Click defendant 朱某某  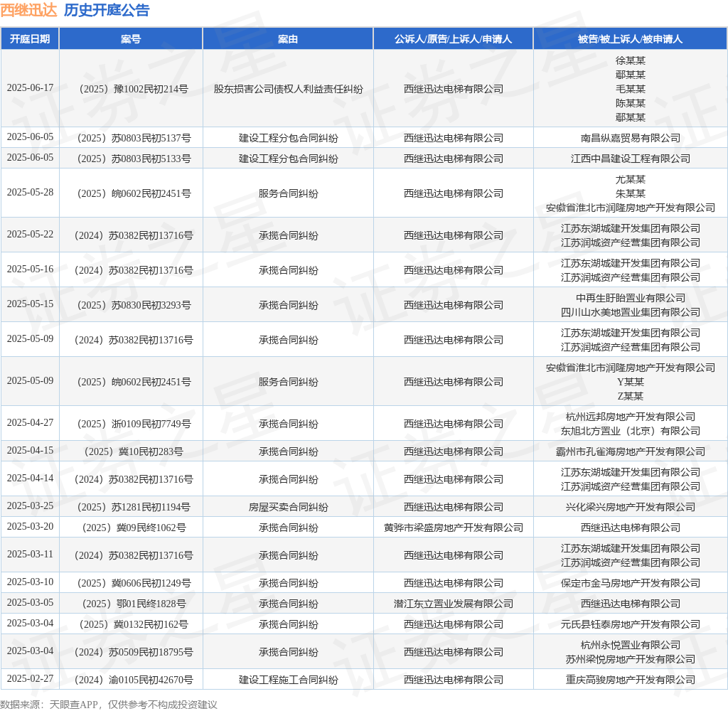click(x=630, y=193)
